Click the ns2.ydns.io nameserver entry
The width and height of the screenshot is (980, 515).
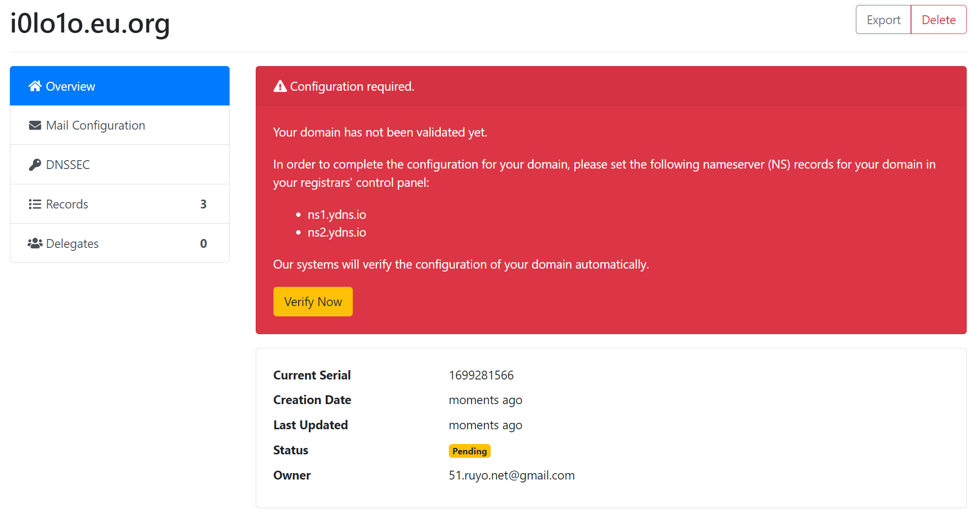337,233
